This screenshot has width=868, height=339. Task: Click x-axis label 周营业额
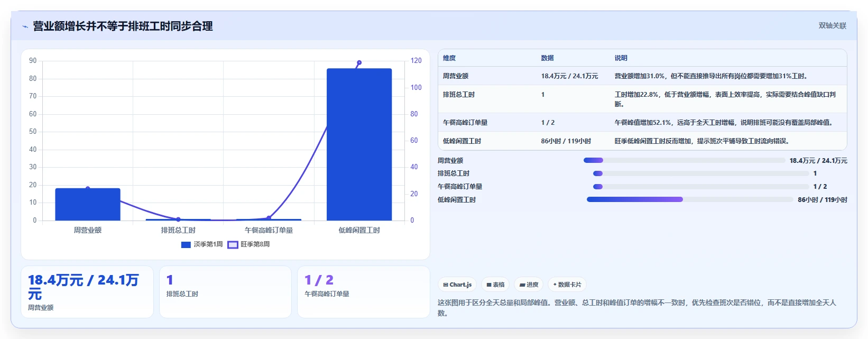88,230
